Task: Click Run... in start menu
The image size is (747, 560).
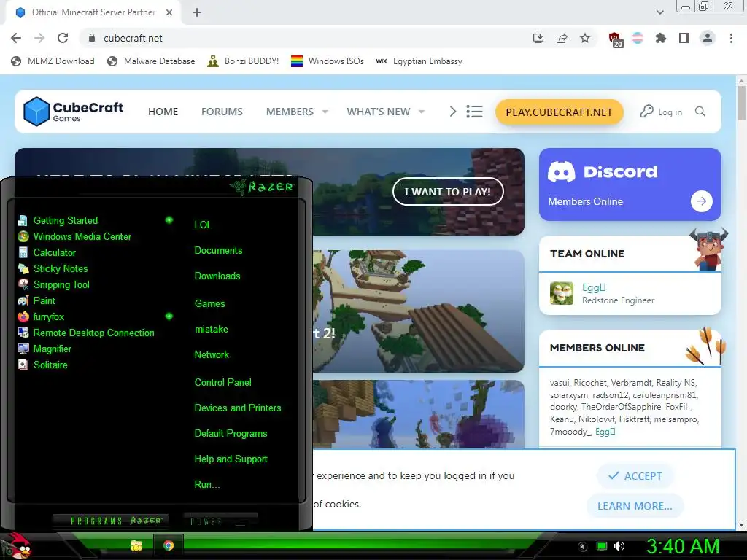Action: (x=207, y=485)
